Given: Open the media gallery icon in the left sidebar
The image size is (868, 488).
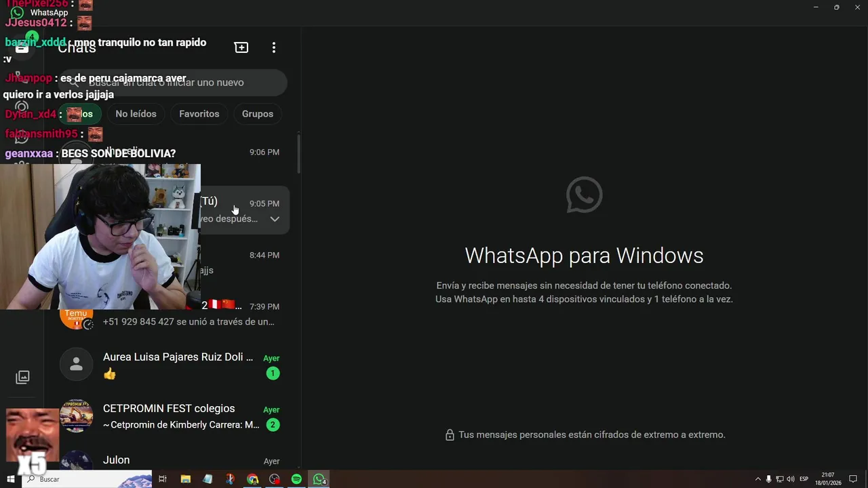Looking at the screenshot, I should point(22,377).
